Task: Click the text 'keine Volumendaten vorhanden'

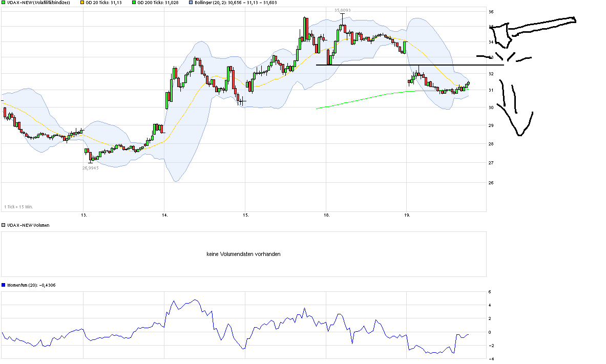Action: click(243, 254)
